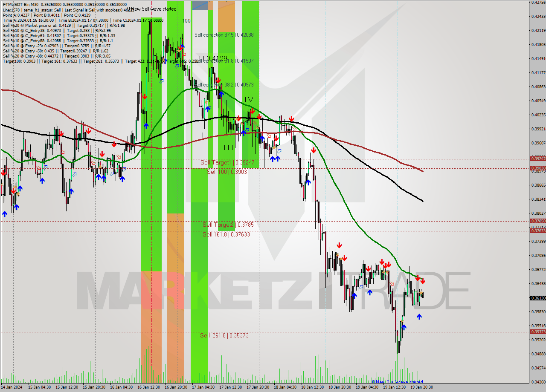Click the '0 New Sell wave started' label

151,9
